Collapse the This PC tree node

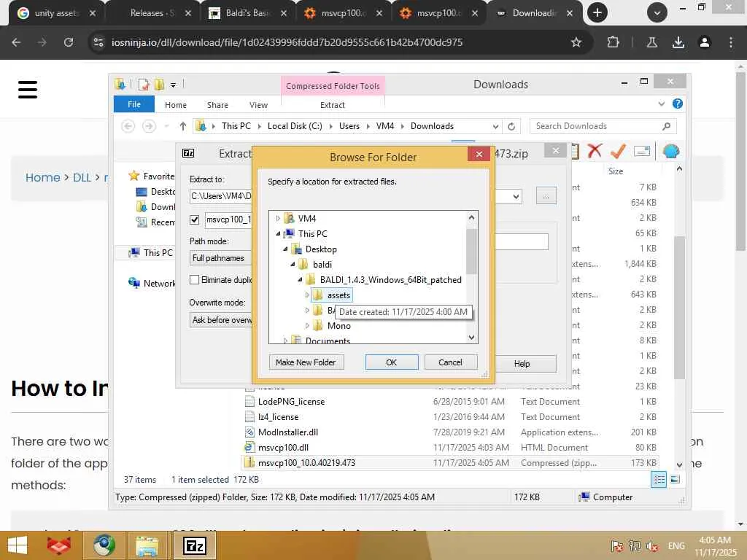coord(278,234)
